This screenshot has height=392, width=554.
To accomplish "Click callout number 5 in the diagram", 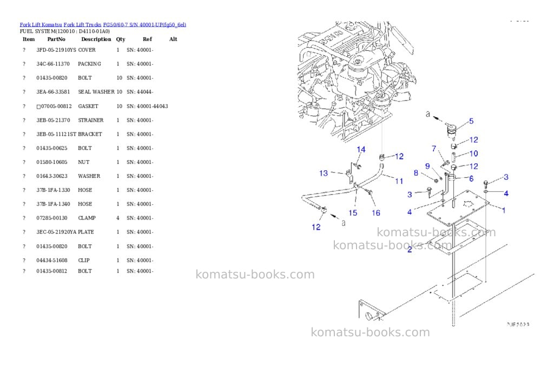I will [x=471, y=121].
